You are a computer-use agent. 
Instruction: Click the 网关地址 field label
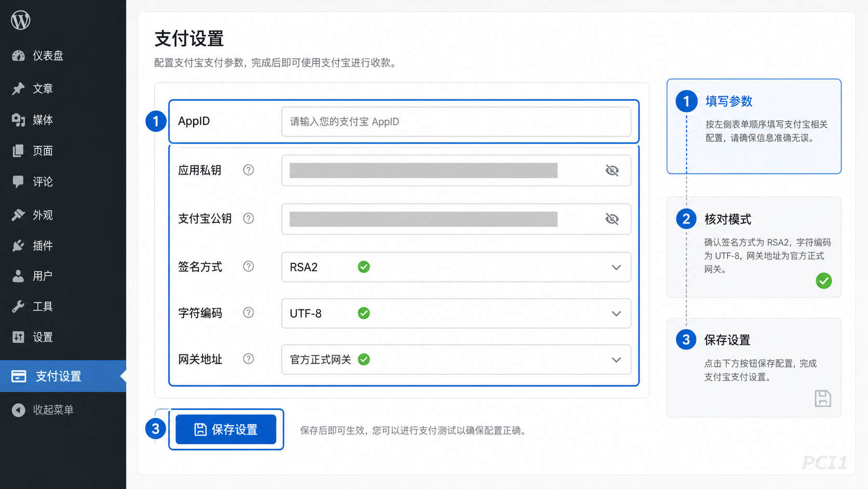click(200, 360)
